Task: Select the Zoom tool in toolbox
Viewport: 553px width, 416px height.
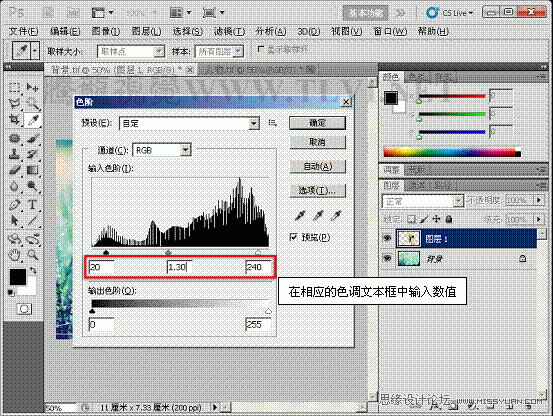Action: coord(32,255)
